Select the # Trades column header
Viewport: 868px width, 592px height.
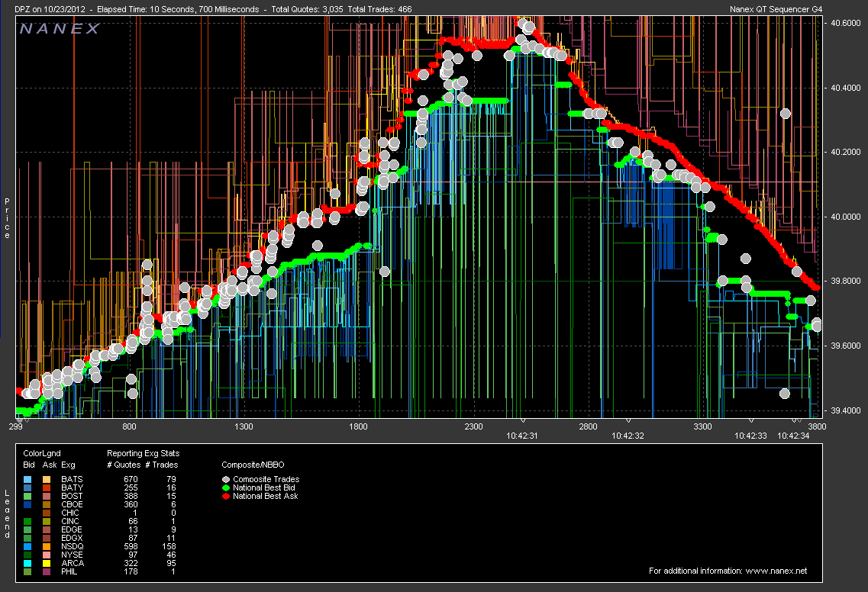pos(162,465)
